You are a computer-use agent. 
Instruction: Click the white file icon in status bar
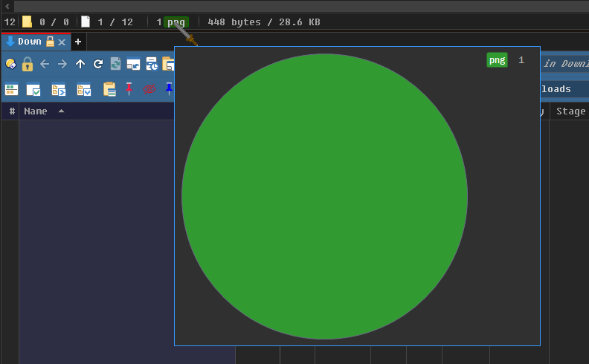(86, 22)
